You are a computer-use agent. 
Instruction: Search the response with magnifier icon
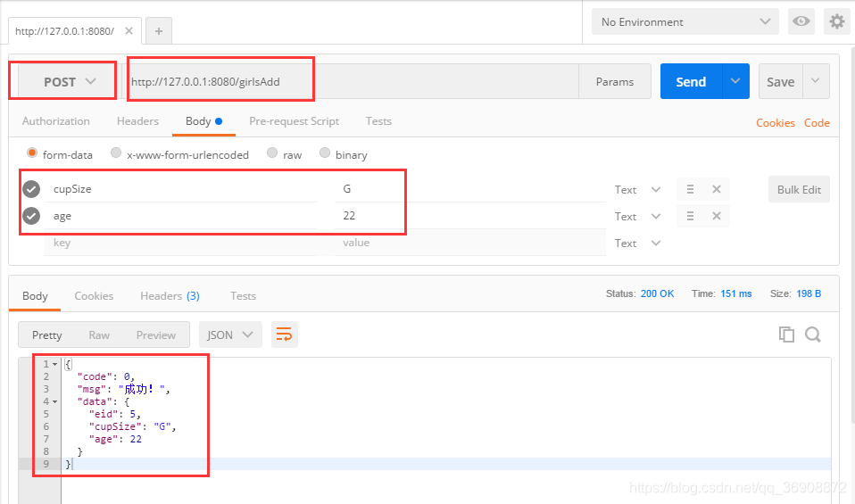point(812,334)
